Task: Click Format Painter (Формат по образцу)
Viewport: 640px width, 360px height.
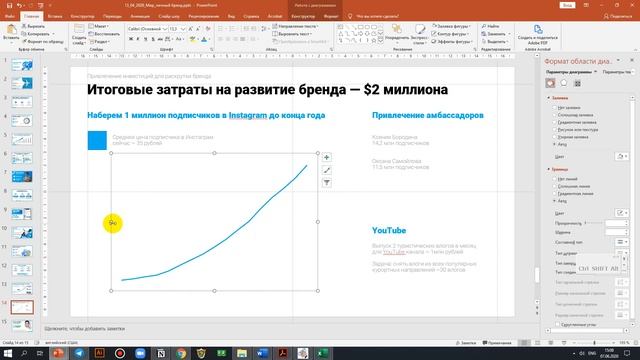Action: click(x=43, y=42)
